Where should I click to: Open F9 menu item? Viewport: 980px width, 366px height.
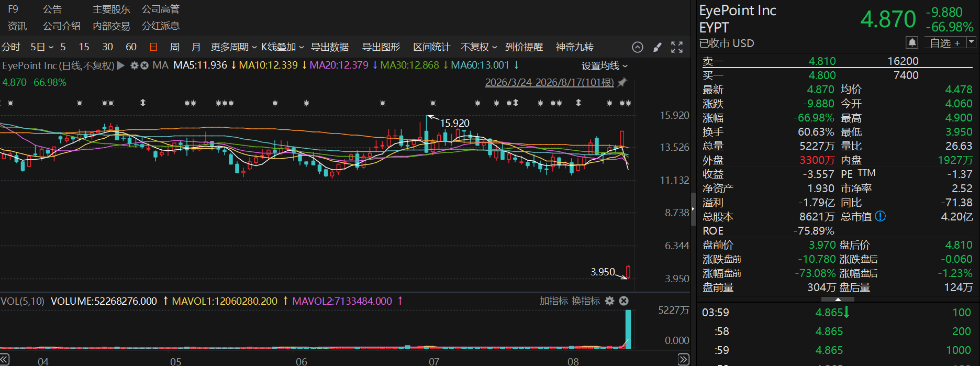click(13, 9)
